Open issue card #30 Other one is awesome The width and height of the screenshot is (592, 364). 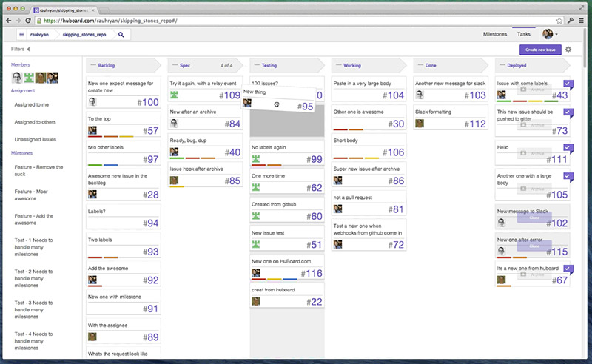point(369,118)
